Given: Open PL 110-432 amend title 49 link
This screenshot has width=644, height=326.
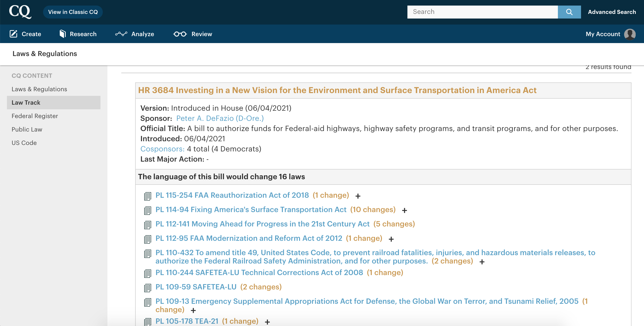Looking at the screenshot, I should pos(375,257).
